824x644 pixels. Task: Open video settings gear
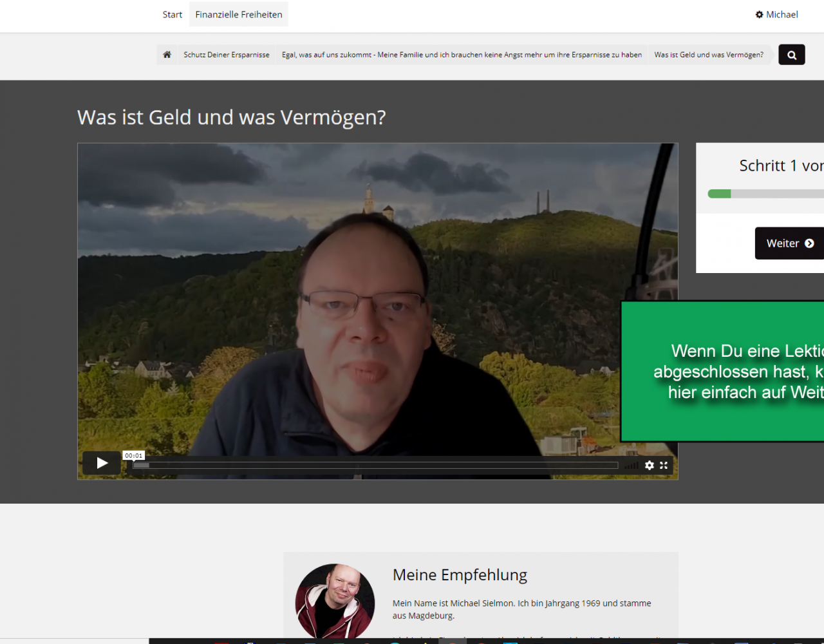(x=649, y=465)
